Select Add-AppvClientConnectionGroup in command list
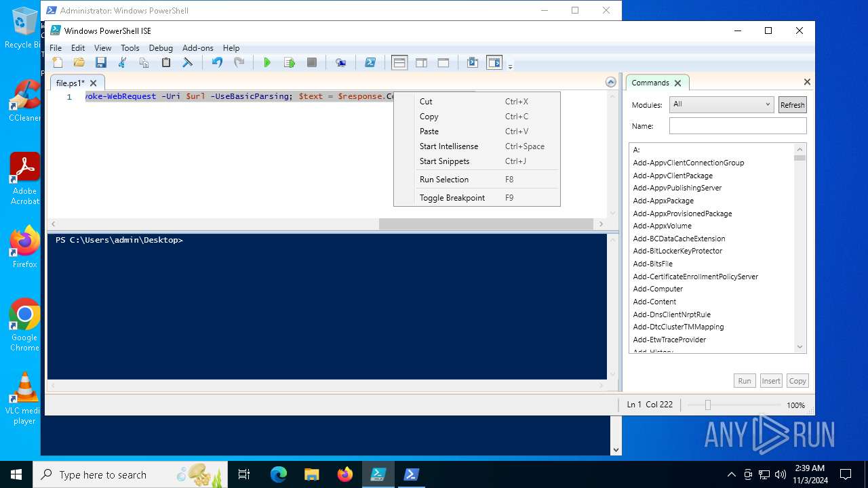 (x=688, y=163)
